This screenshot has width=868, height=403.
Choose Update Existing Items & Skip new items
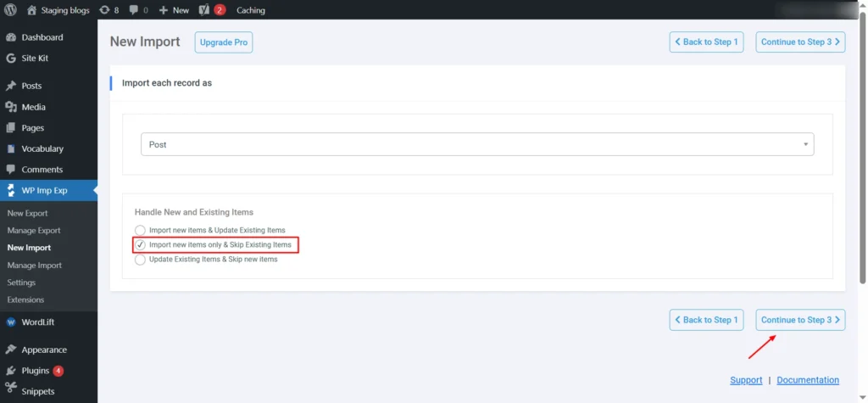(x=140, y=260)
